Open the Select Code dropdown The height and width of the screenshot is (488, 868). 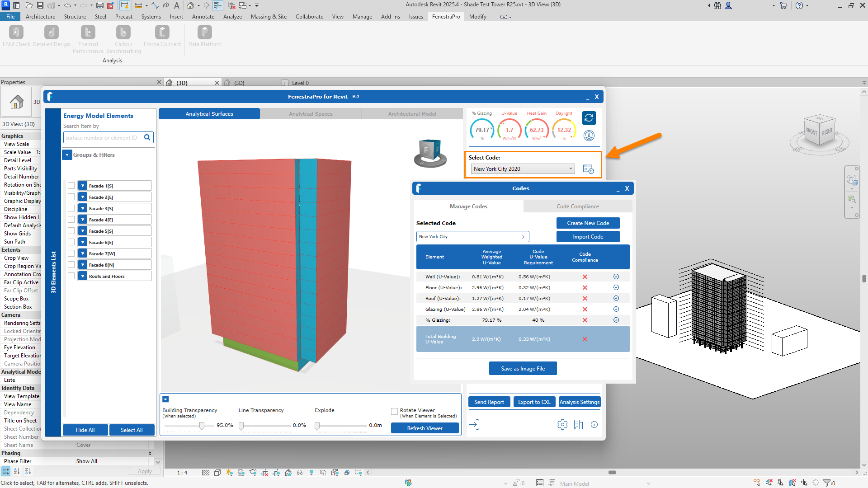coord(523,169)
